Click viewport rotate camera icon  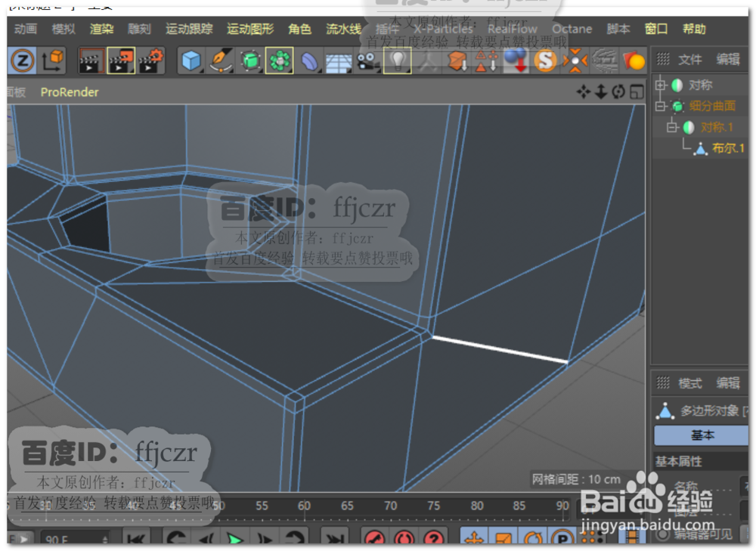(x=618, y=91)
